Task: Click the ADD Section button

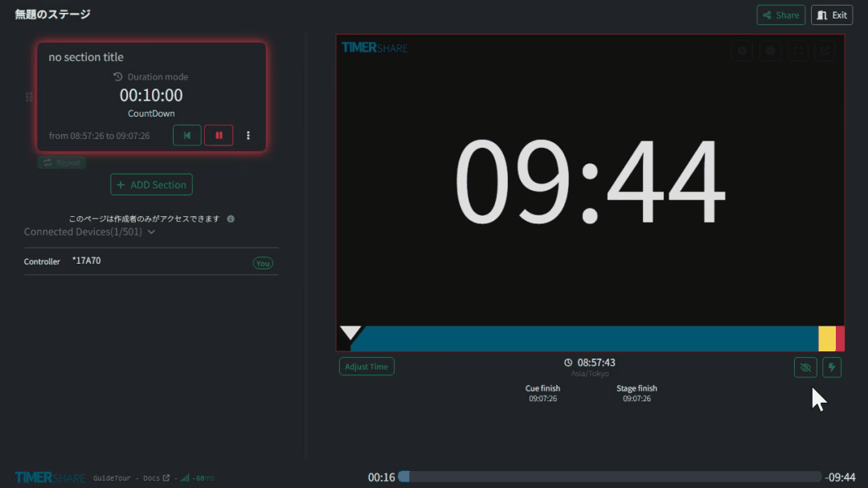Action: (151, 185)
